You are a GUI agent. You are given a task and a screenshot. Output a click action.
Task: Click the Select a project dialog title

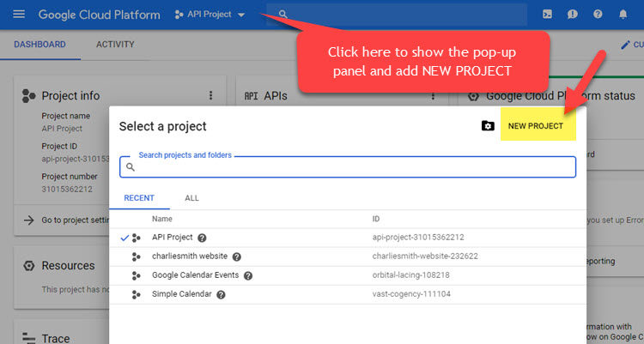point(162,126)
